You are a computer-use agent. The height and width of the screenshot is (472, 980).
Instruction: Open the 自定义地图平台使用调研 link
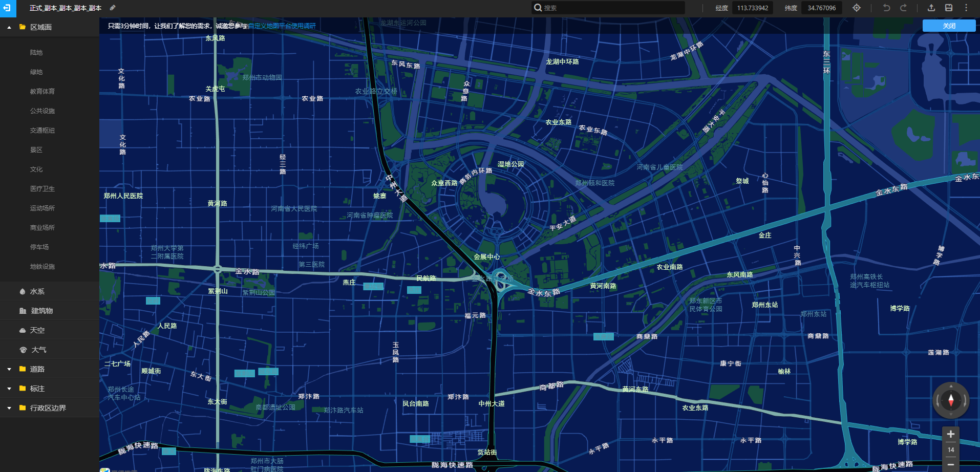click(282, 26)
